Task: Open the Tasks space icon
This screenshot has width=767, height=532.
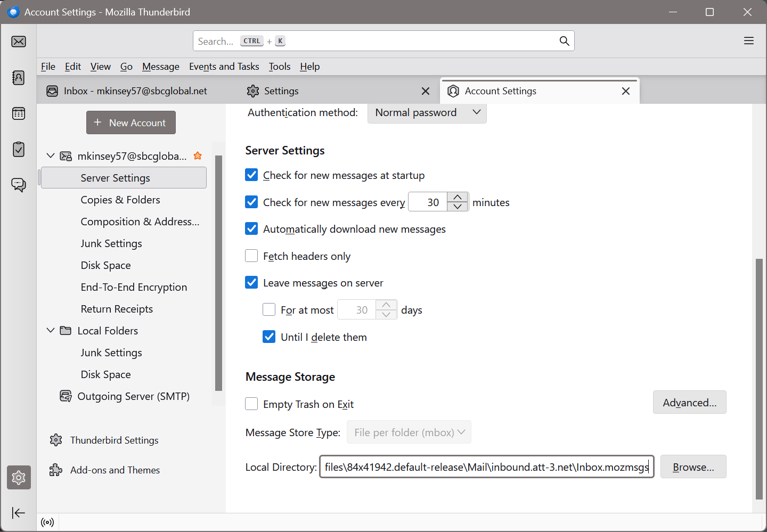Action: coord(19,150)
